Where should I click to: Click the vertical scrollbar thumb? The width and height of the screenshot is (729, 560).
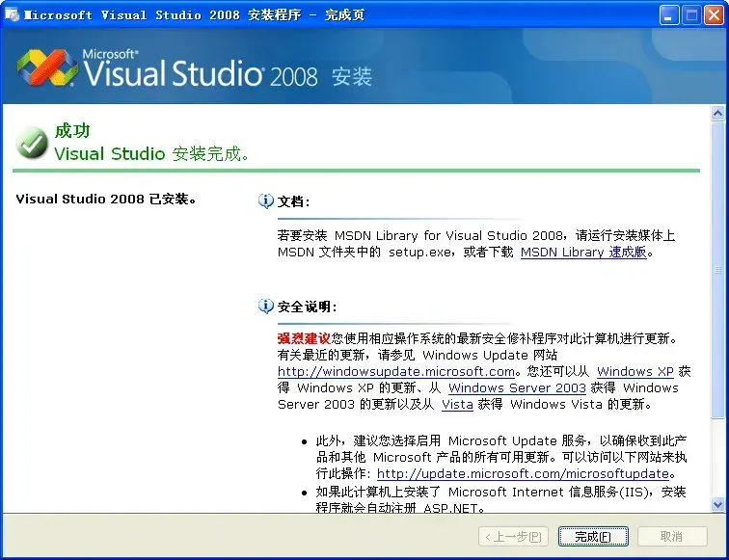pyautogui.click(x=717, y=270)
